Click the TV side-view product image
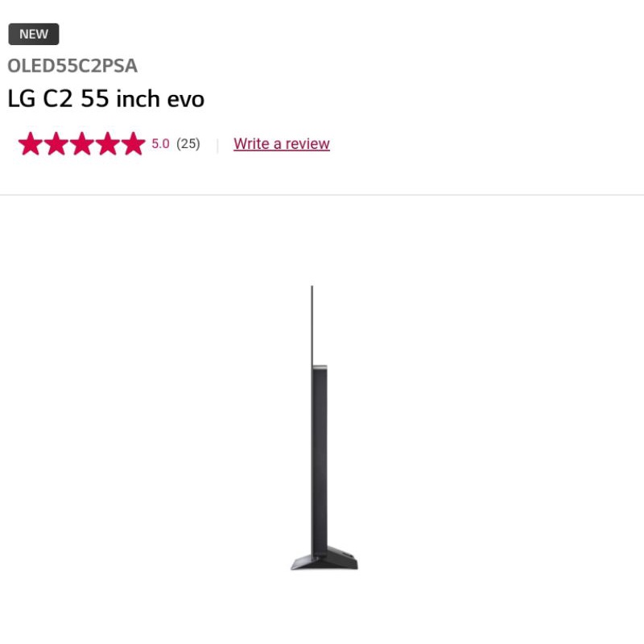This screenshot has height=644, width=644. click(x=324, y=427)
